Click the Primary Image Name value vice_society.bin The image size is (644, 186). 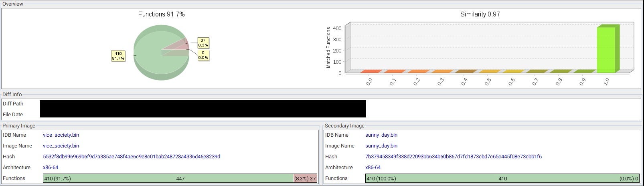click(61, 146)
